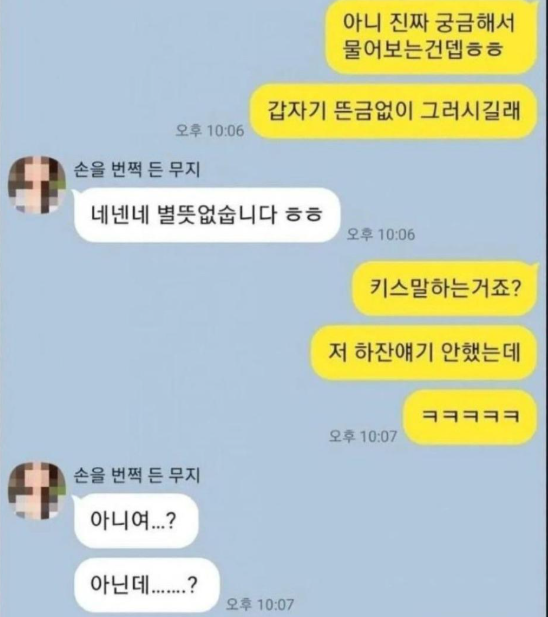Click the 오후 10:06 timestamp beside the yellow bubble
This screenshot has height=617, width=548.
210,130
